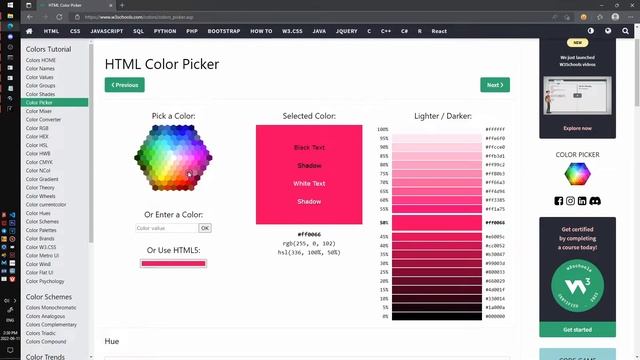Select the 0% black shade #000000
The image size is (640, 360).
[x=437, y=316]
